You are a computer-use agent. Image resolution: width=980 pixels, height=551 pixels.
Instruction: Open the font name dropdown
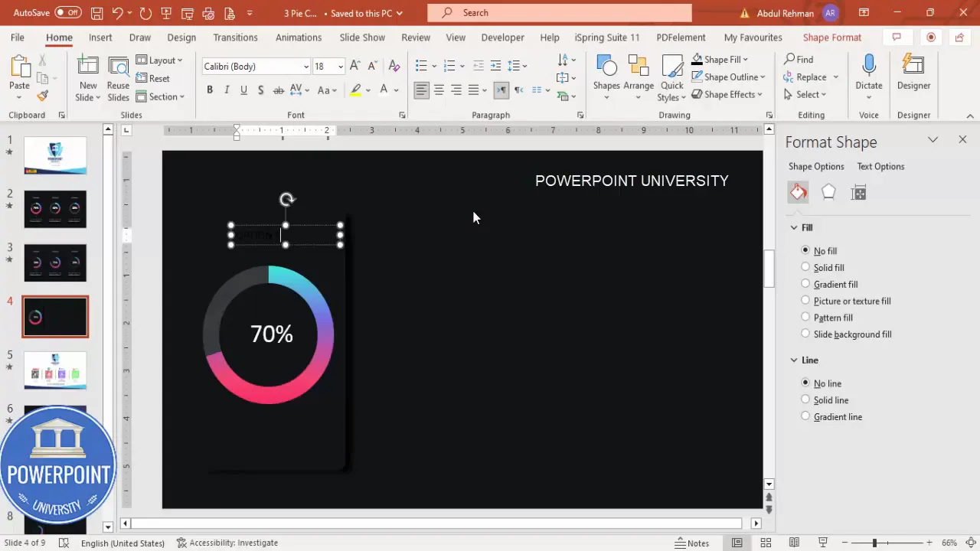[306, 67]
